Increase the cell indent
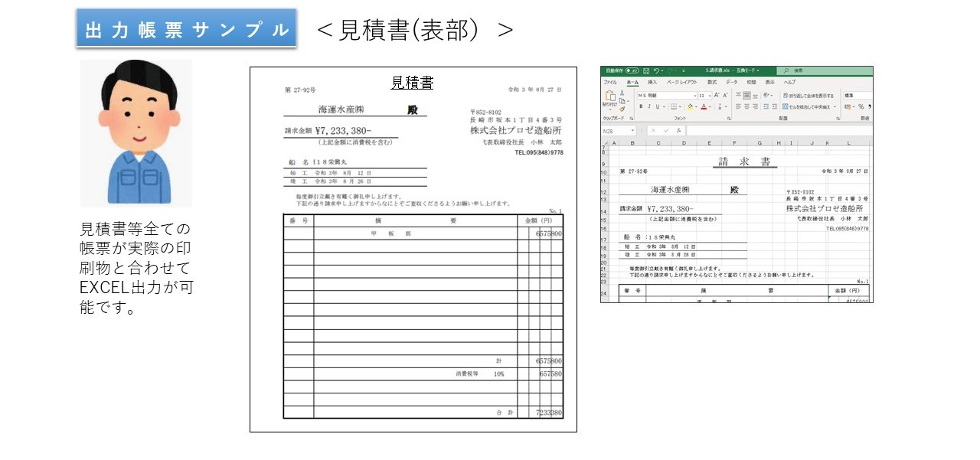The height and width of the screenshot is (460, 980). pos(773,106)
